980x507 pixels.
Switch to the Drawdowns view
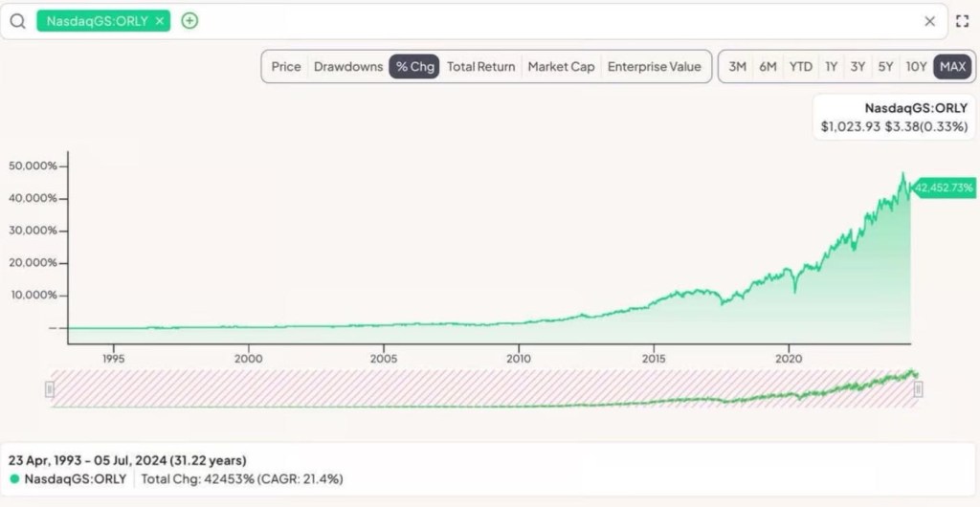(x=348, y=67)
